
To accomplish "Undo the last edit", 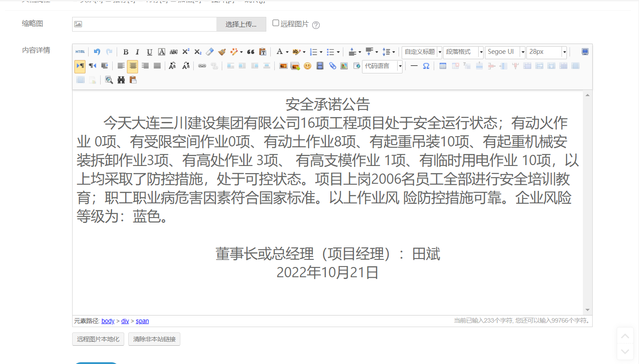I will tap(97, 52).
